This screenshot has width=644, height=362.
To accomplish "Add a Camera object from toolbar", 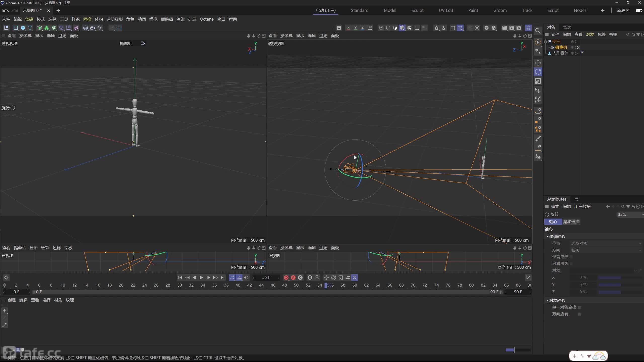I will click(x=93, y=28).
